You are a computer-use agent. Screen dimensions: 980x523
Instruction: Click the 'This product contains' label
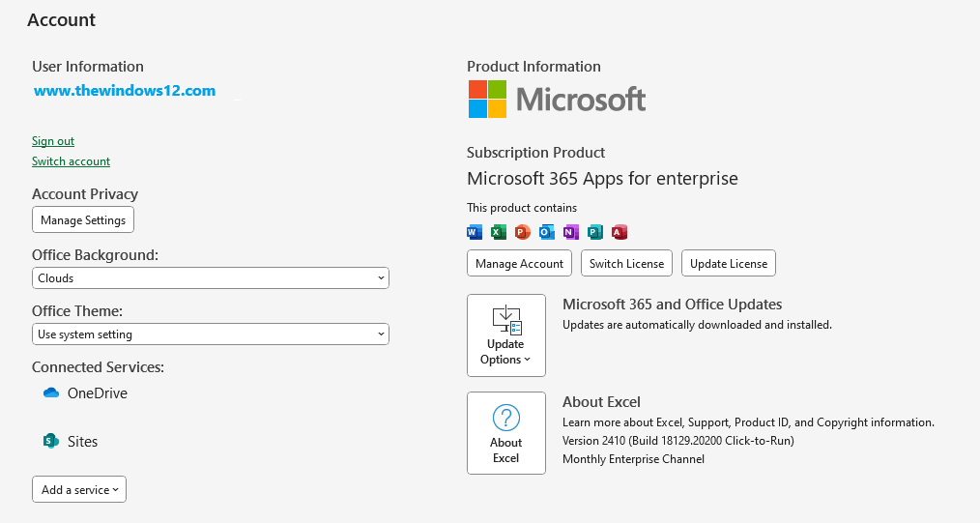click(522, 208)
